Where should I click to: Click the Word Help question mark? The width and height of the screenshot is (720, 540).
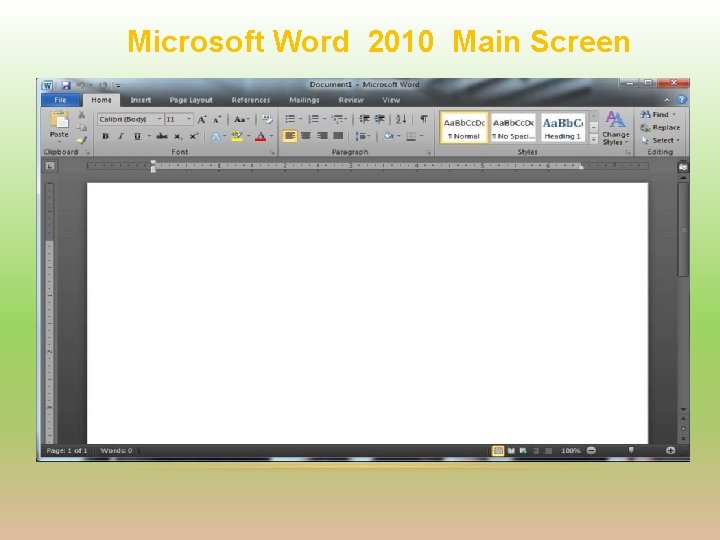coord(681,100)
